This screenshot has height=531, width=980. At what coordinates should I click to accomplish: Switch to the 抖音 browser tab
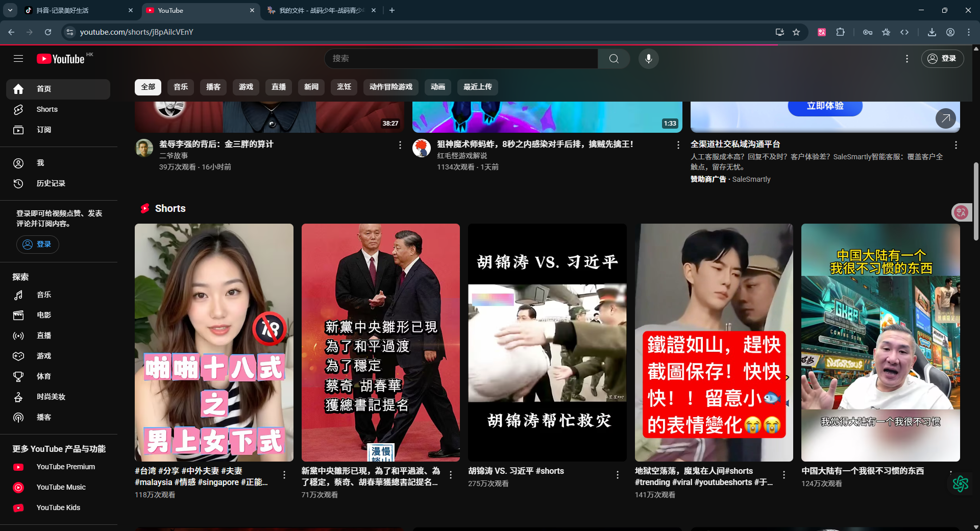point(77,10)
